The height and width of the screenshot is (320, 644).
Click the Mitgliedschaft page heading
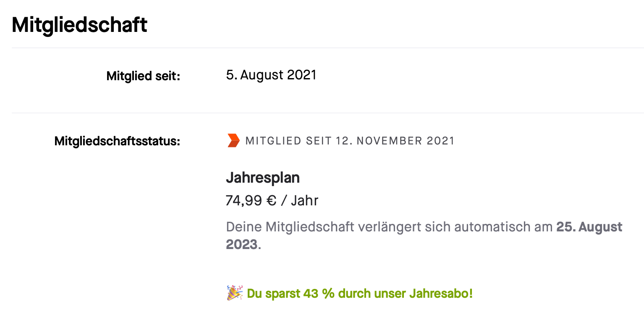point(79,25)
